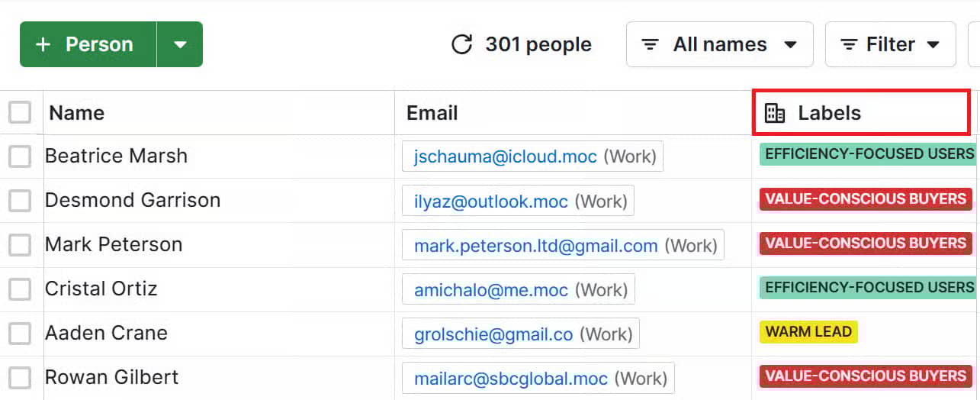
Task: Select Mark Peterson's row checkbox
Action: coord(20,245)
